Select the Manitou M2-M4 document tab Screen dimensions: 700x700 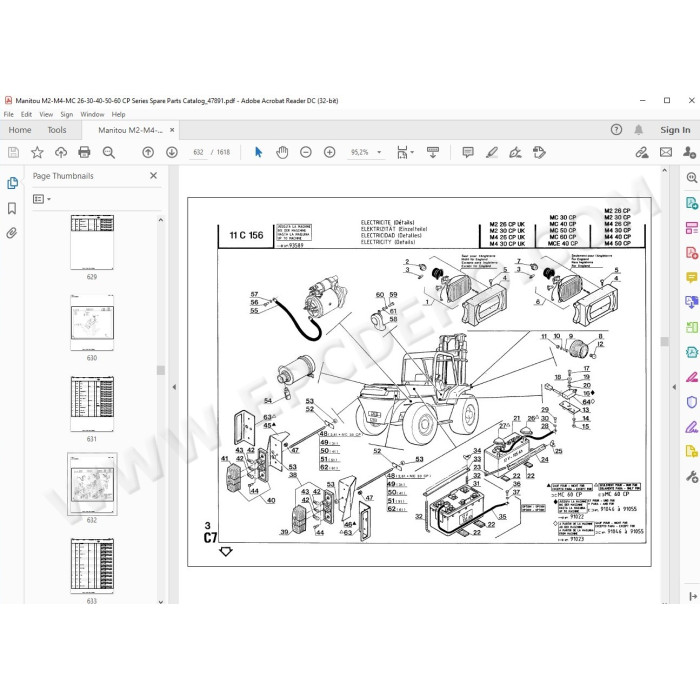[x=130, y=130]
